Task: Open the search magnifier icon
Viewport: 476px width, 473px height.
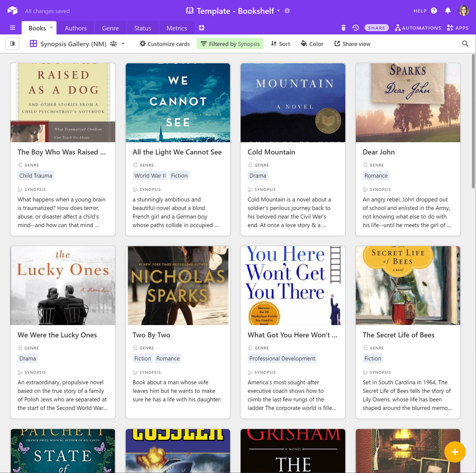Action: (465, 44)
